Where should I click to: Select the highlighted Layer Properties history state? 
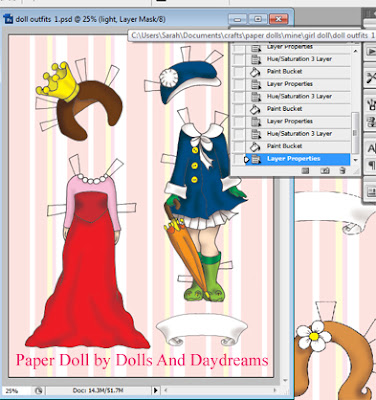298,159
